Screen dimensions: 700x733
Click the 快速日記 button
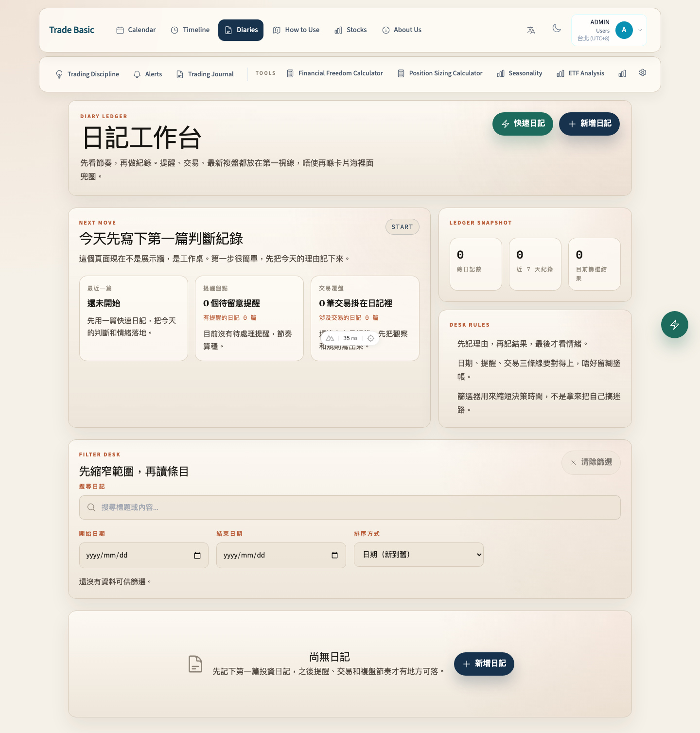523,124
